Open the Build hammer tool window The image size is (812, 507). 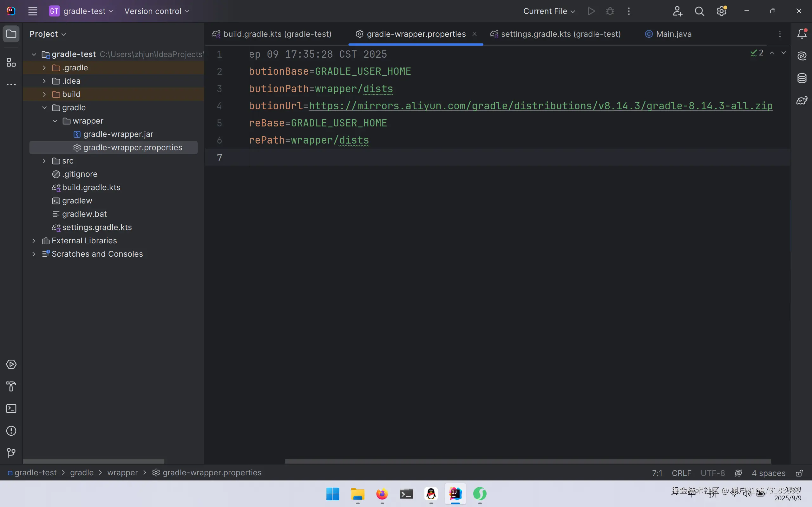coord(11,386)
